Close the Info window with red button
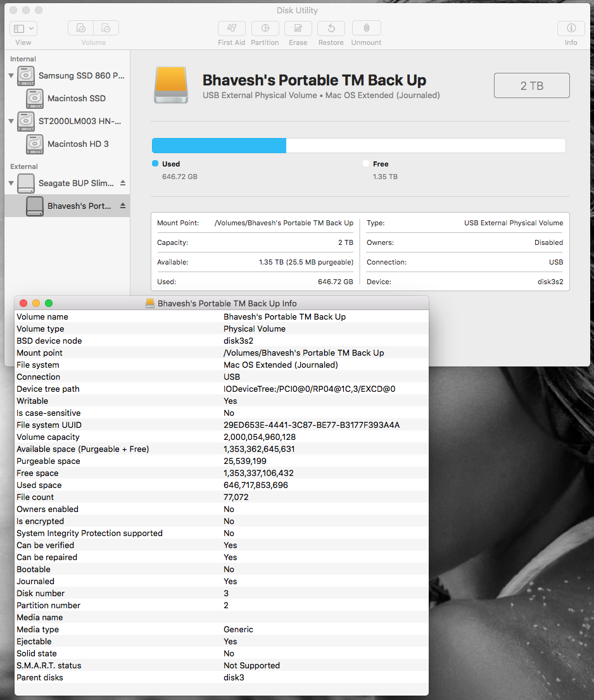This screenshot has width=594, height=700. [23, 303]
